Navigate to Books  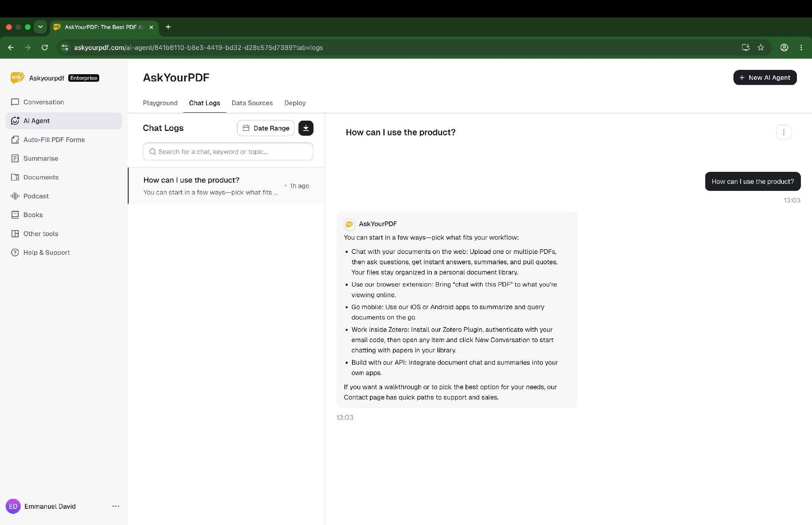point(64,215)
